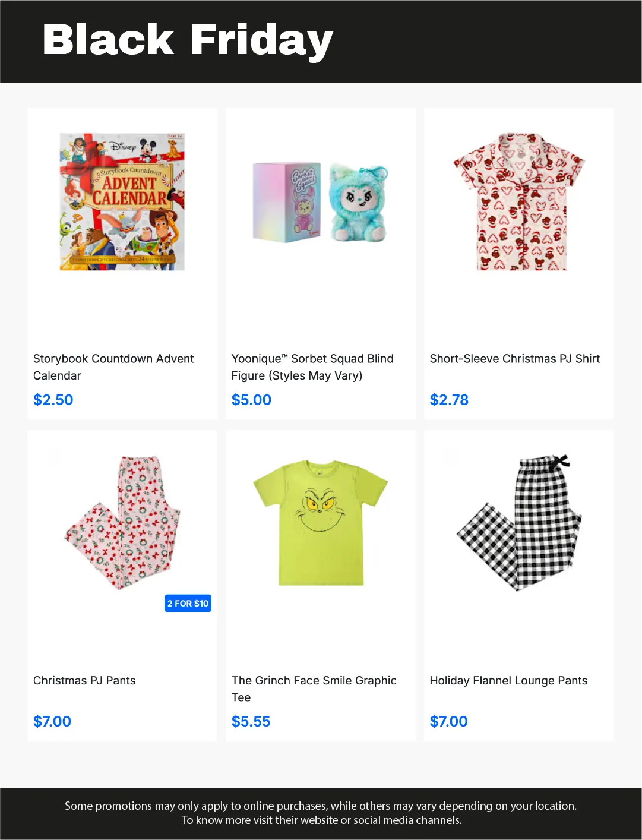
Task: Select the $7.00 price under Holiday Flannel Pants
Action: pos(448,721)
